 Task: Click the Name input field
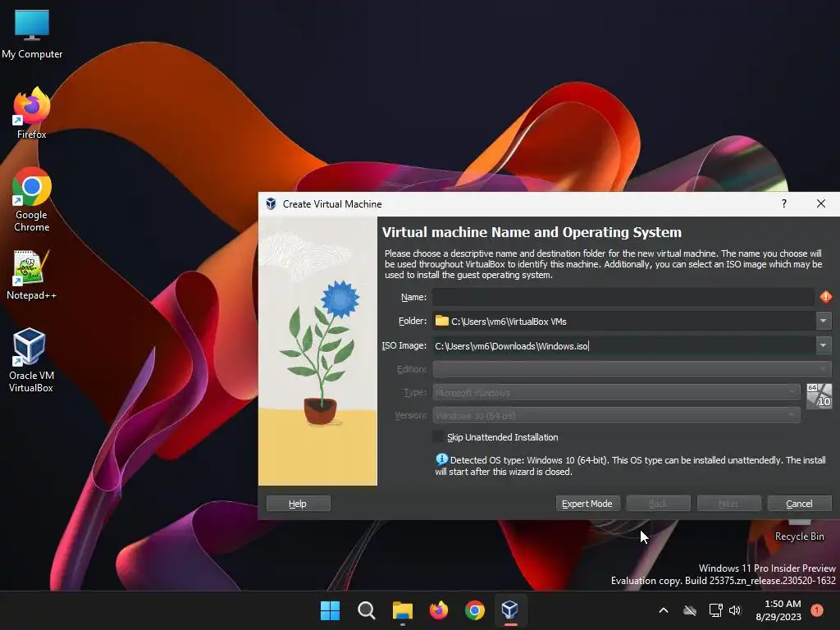click(623, 297)
